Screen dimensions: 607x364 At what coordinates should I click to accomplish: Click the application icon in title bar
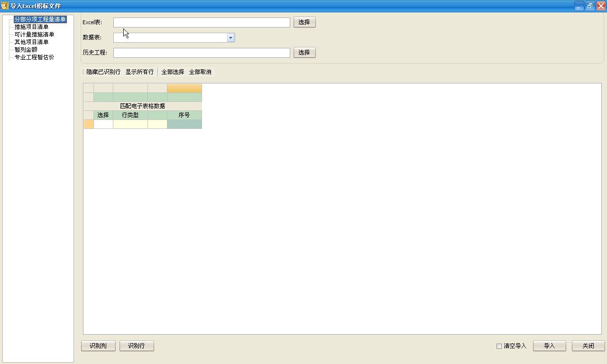pyautogui.click(x=5, y=6)
